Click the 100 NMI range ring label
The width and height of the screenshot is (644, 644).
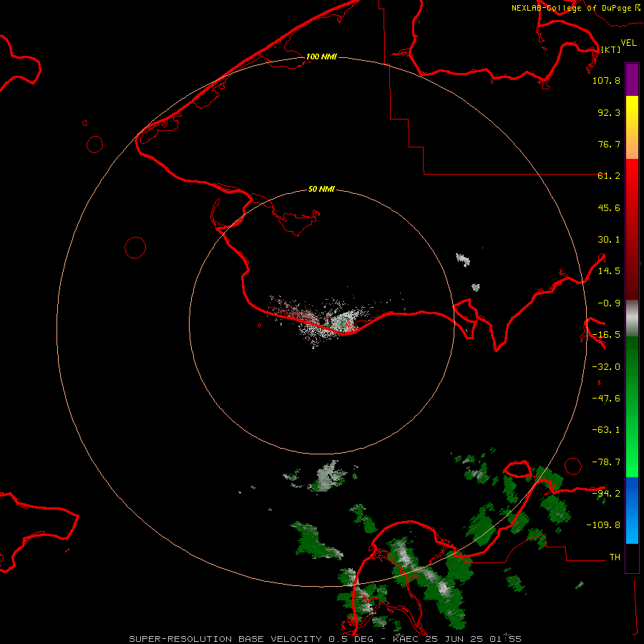point(321,57)
